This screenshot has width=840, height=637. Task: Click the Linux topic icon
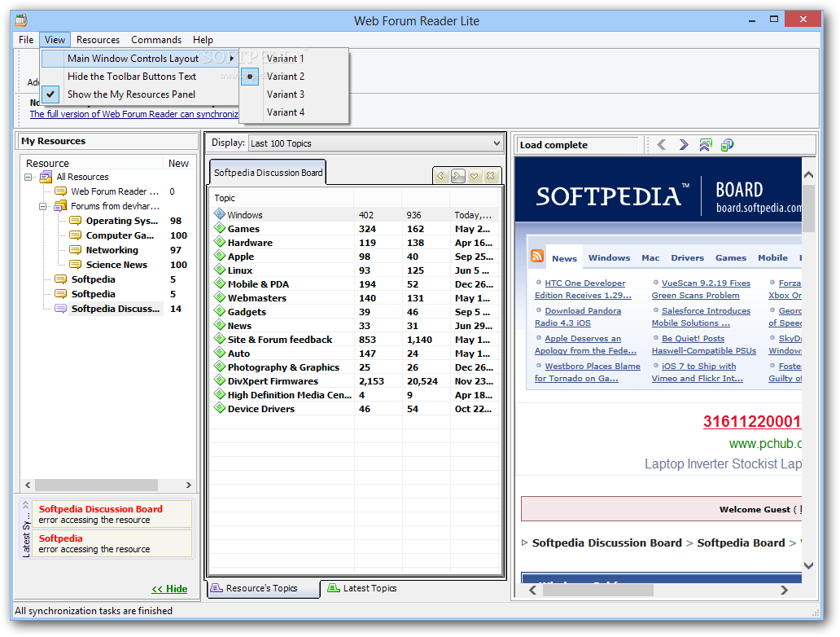[x=220, y=270]
